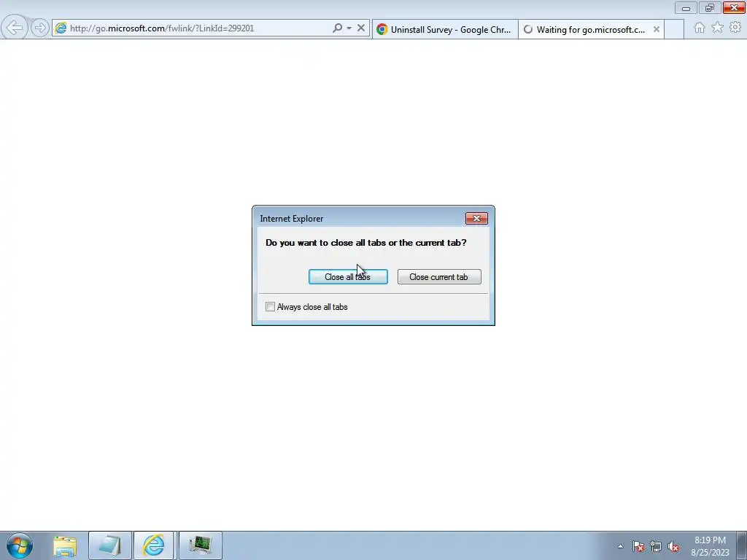Open the clock showing 8:19 PM
Viewport: 747px width, 560px height.
click(x=710, y=546)
